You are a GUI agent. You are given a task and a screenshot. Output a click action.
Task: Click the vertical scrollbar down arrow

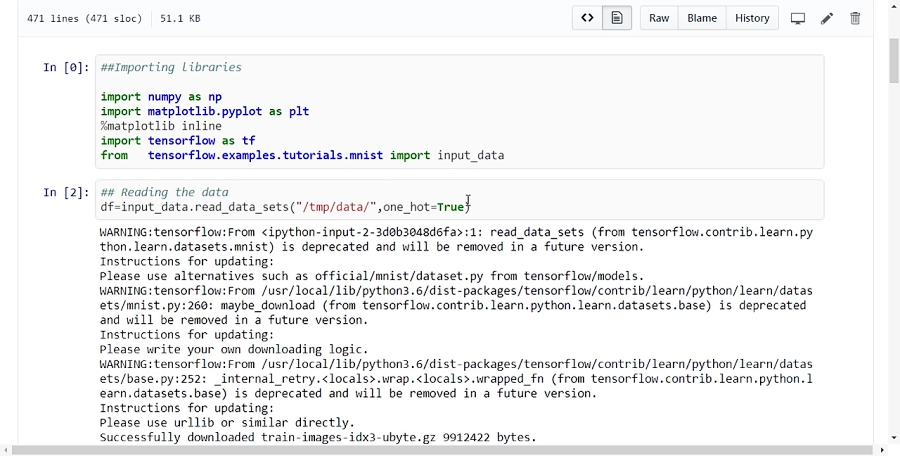894,438
